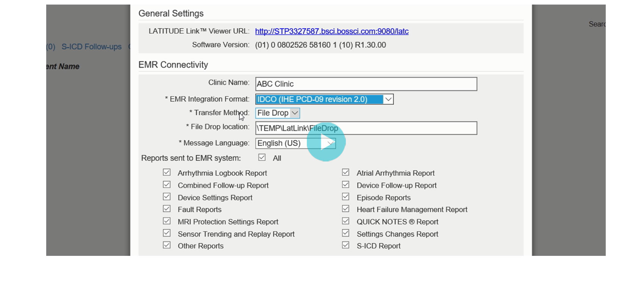Uncheck Arrhythmia Logbook Report

pos(167,172)
